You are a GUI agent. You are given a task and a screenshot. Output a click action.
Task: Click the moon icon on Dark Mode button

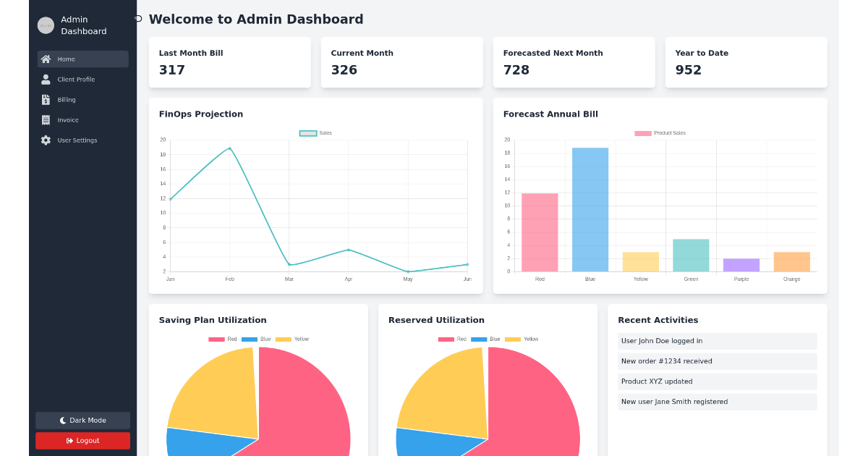pyautogui.click(x=62, y=421)
